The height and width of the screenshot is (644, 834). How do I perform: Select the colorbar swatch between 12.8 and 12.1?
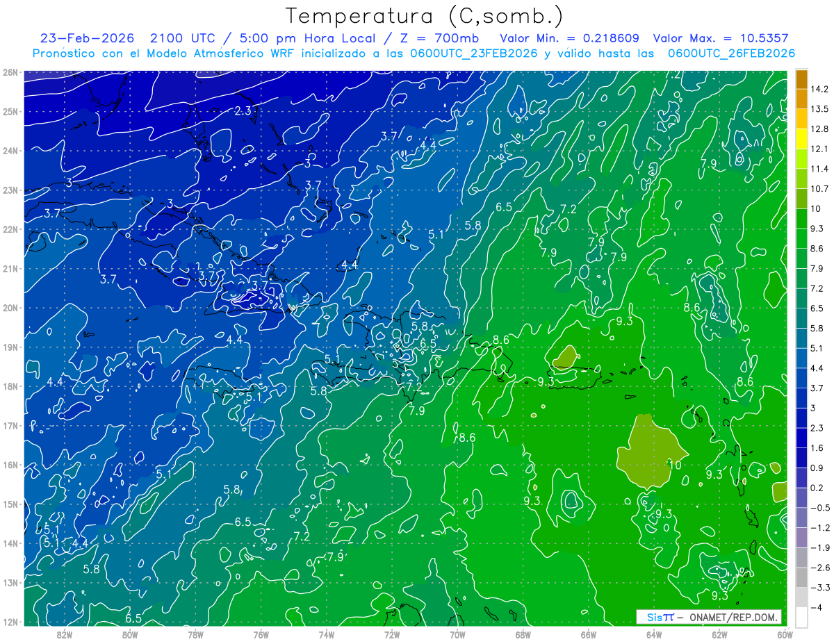click(x=801, y=139)
